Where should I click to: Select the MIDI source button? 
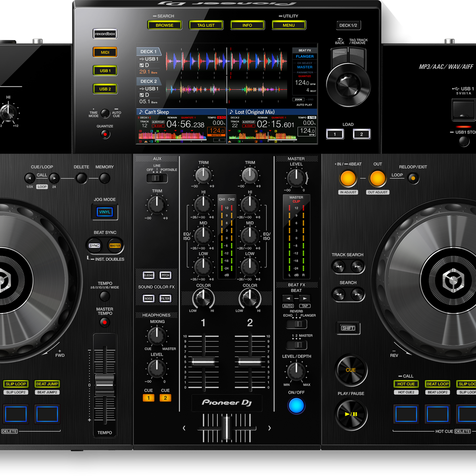click(x=105, y=52)
